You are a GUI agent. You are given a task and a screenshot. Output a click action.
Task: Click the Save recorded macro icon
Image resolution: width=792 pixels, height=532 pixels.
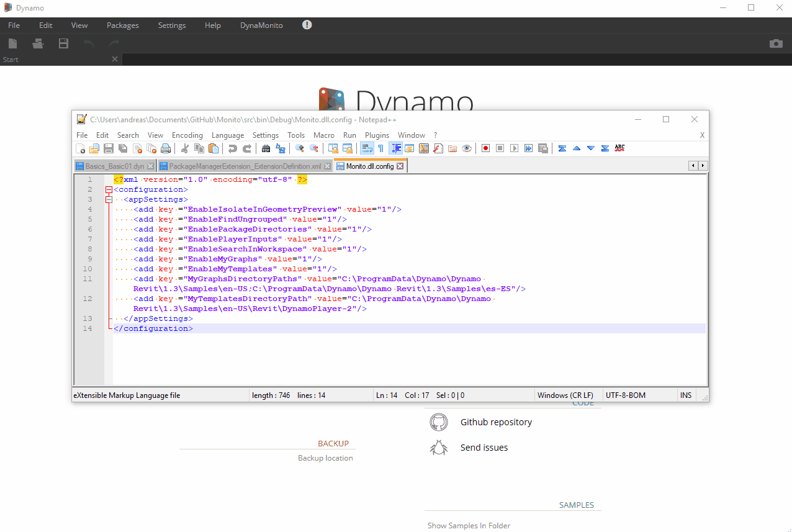pos(543,148)
